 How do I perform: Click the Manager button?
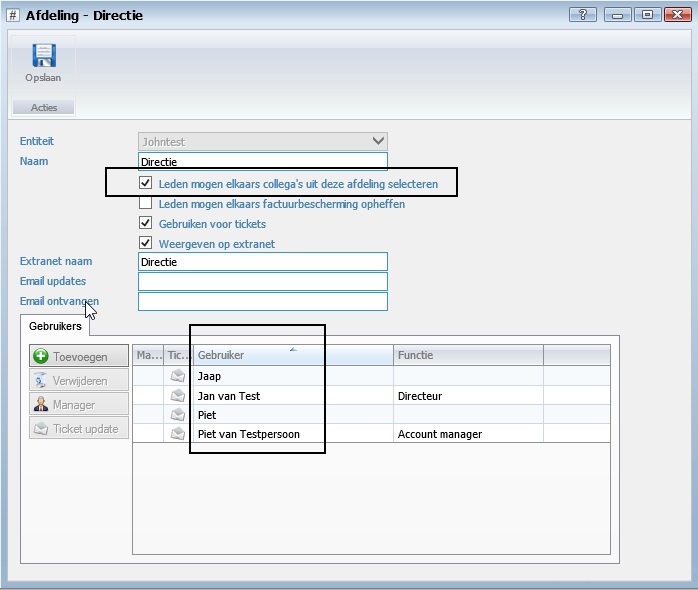click(79, 404)
